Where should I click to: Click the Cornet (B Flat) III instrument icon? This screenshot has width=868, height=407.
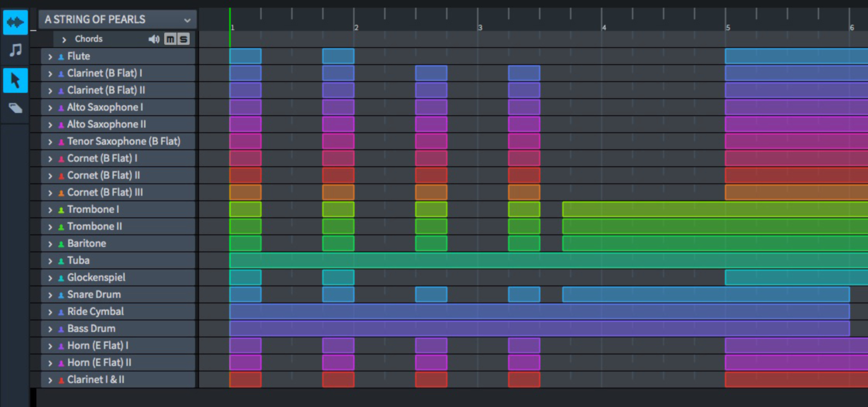click(61, 193)
